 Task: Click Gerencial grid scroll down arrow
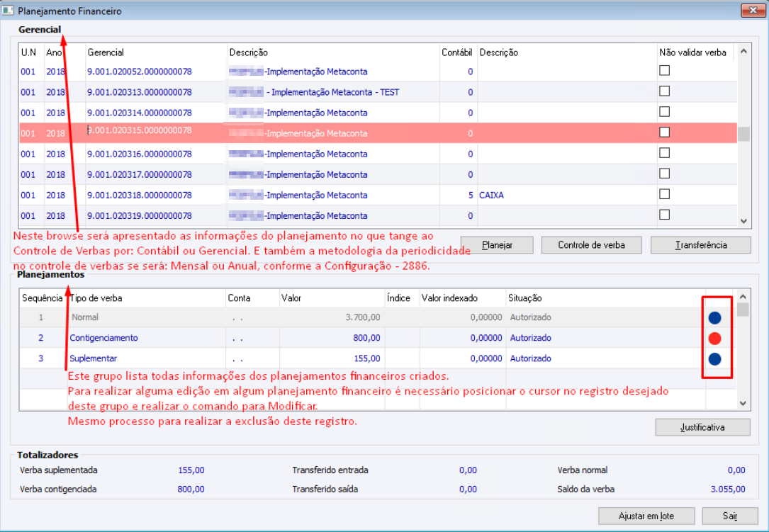tap(743, 221)
